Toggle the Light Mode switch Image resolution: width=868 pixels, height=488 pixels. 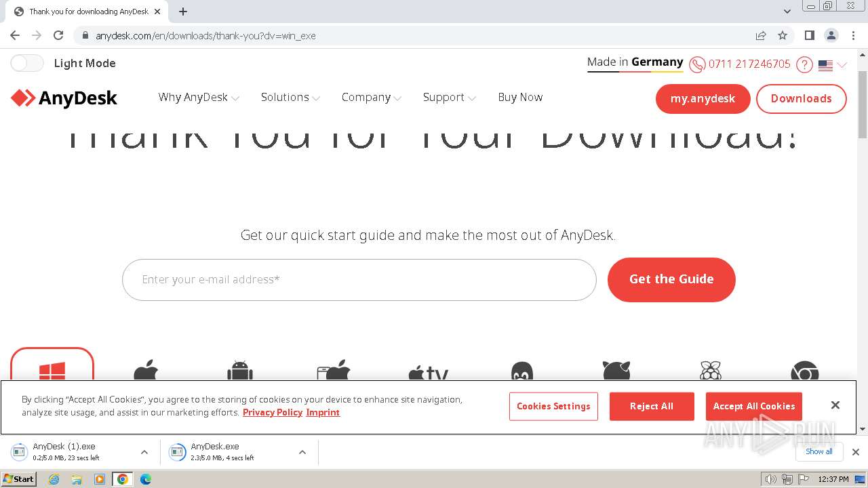tap(27, 63)
